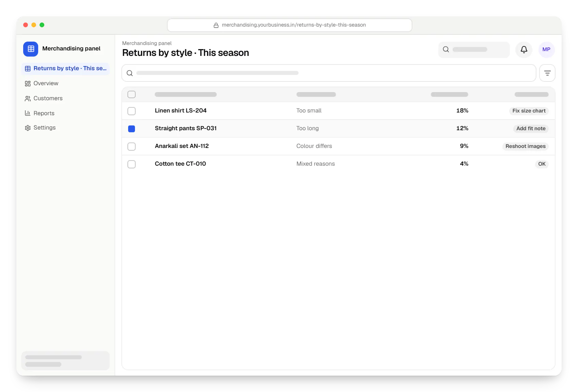Click the Merchandising panel breadcrumb text
Viewport: 578px width, 392px height.
click(x=147, y=43)
